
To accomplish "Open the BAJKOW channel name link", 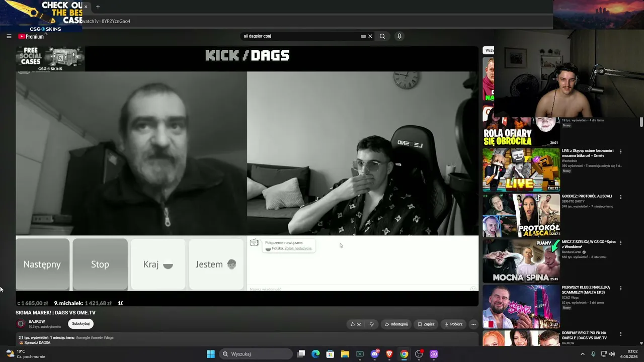I will (37, 321).
